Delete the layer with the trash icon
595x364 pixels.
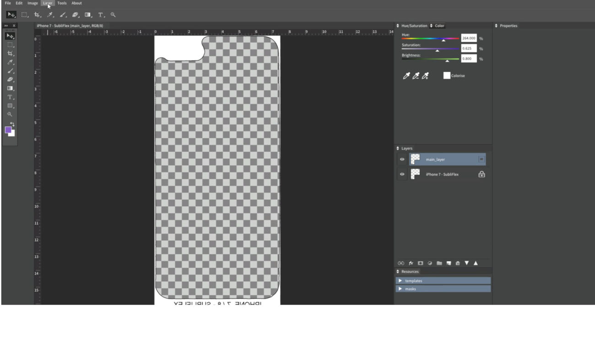click(x=457, y=263)
